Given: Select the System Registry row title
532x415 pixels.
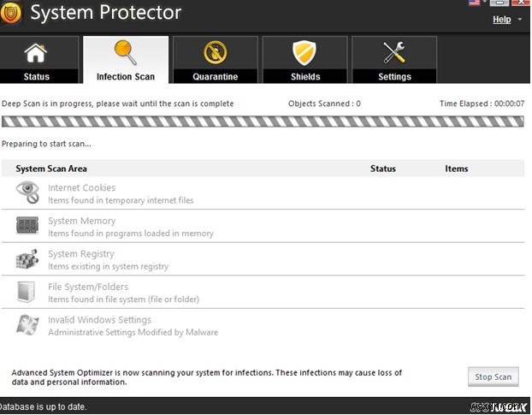Looking at the screenshot, I should (x=81, y=254).
